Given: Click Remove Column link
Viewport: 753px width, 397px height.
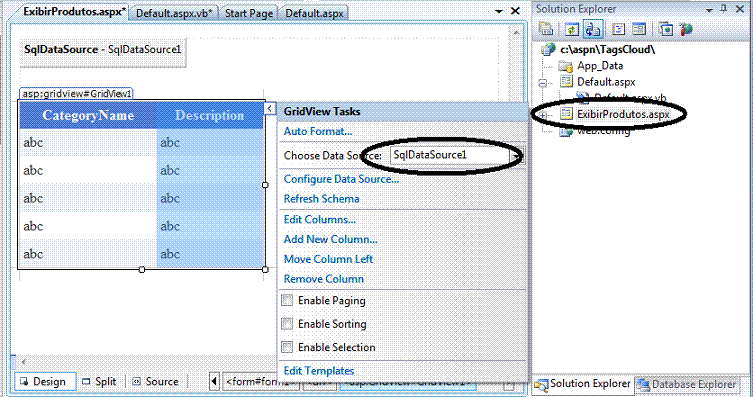Looking at the screenshot, I should [x=323, y=279].
